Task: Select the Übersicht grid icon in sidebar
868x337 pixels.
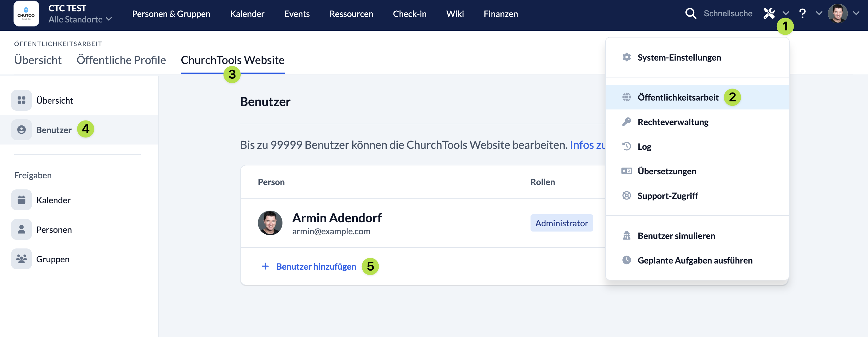Action: (x=22, y=100)
